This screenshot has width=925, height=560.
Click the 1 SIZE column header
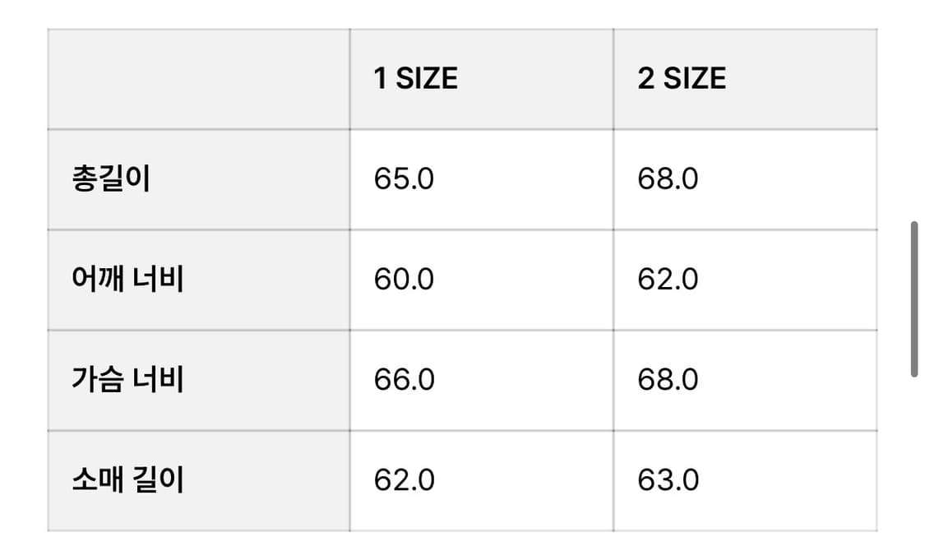(416, 79)
